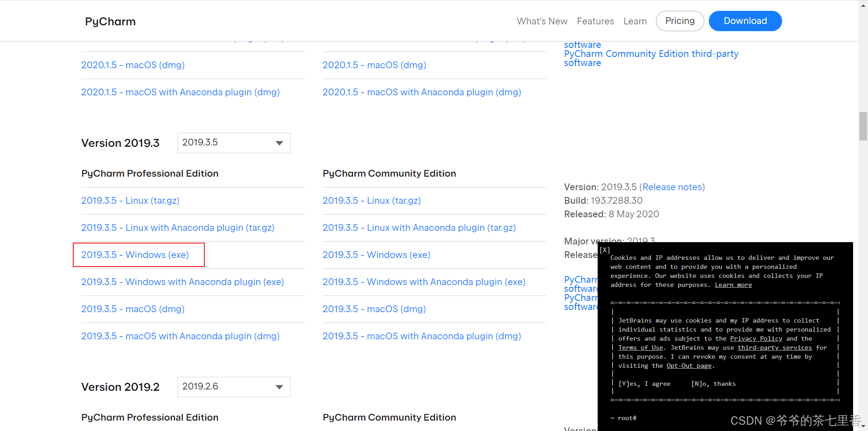Open the 2019.3.5 version dropdown
The height and width of the screenshot is (431, 868).
coord(234,143)
